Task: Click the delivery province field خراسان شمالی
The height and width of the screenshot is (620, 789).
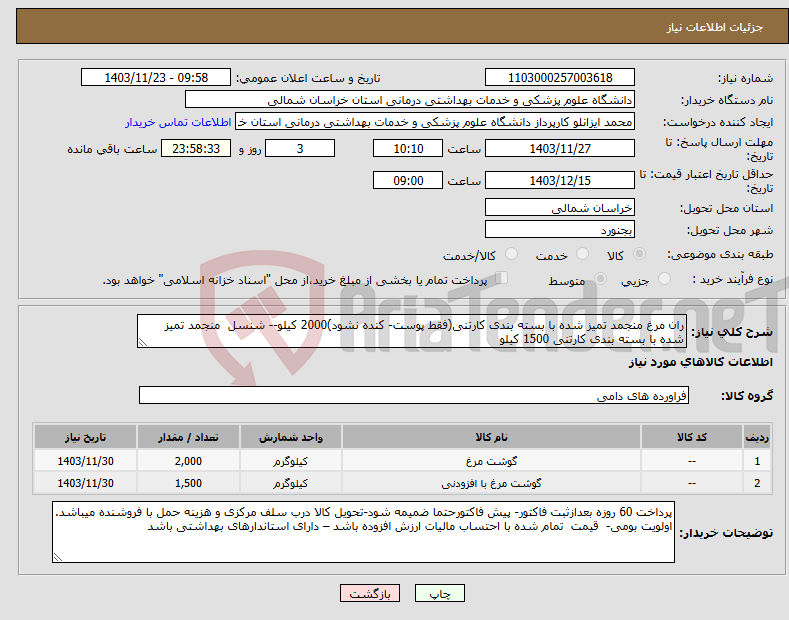Action: point(560,207)
